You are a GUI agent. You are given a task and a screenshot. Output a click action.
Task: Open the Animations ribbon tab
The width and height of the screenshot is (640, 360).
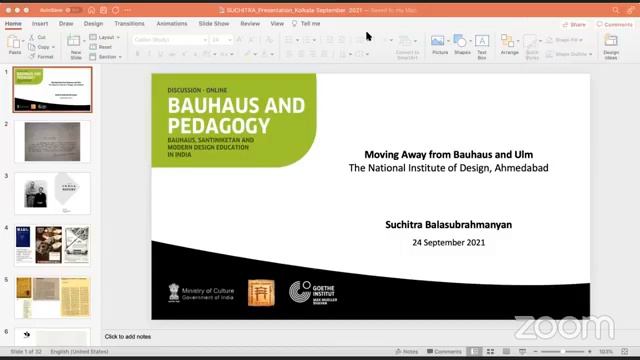coord(172,24)
